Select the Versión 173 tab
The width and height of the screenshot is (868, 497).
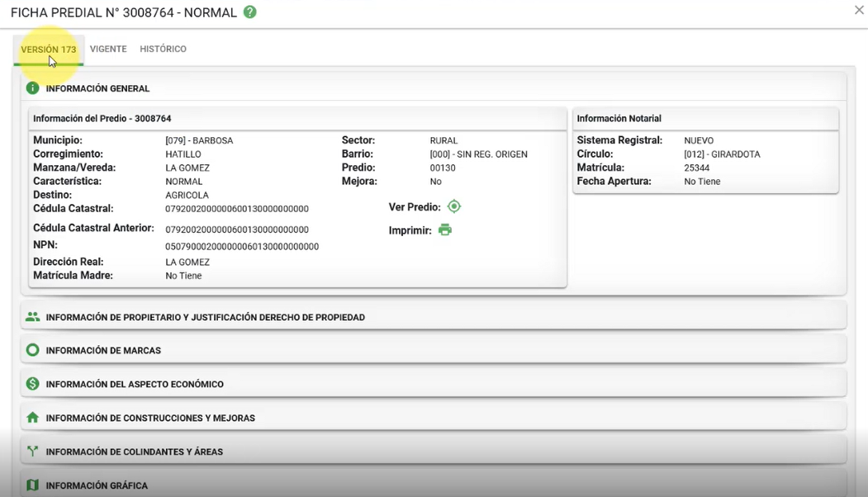pos(49,50)
